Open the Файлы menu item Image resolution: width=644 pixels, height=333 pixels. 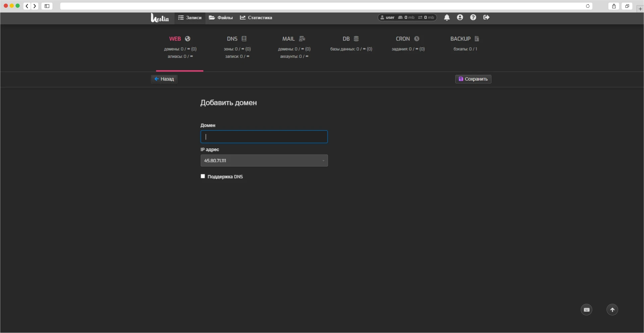221,18
